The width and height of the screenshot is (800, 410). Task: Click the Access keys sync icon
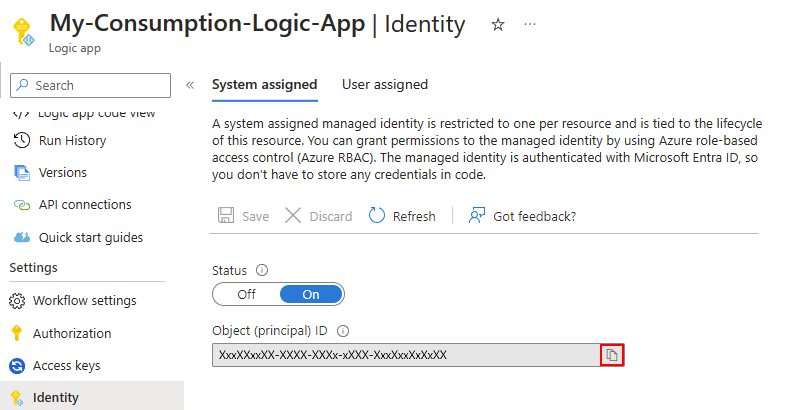coord(17,366)
